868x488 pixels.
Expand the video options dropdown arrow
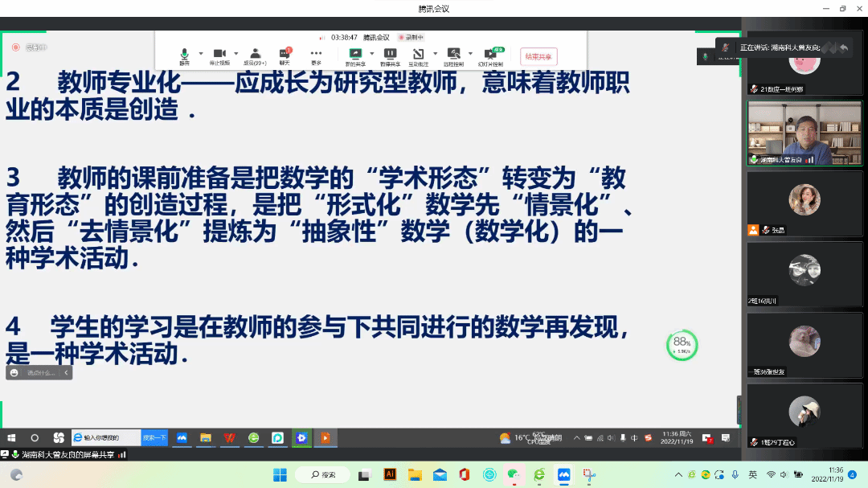[x=235, y=53]
